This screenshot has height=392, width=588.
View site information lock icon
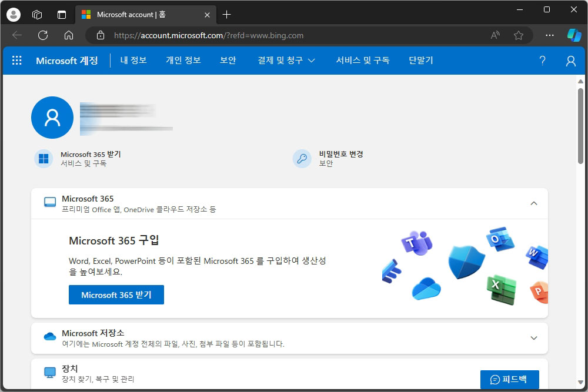[101, 35]
